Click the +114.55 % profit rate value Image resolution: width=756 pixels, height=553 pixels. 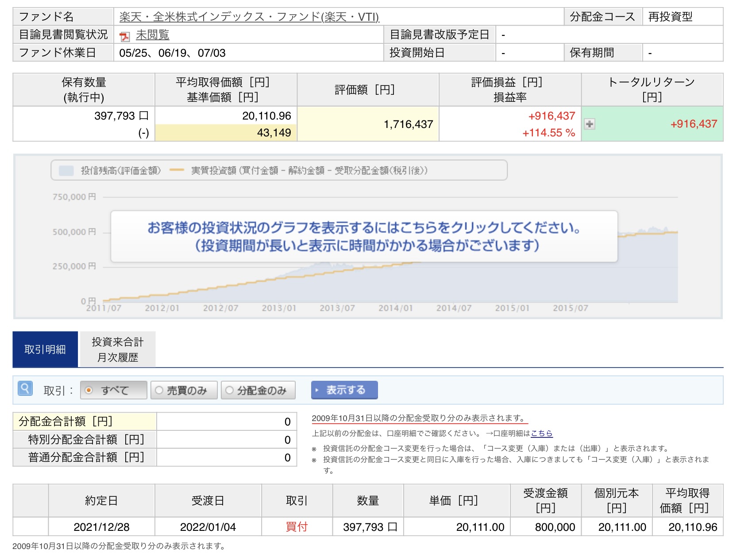548,133
